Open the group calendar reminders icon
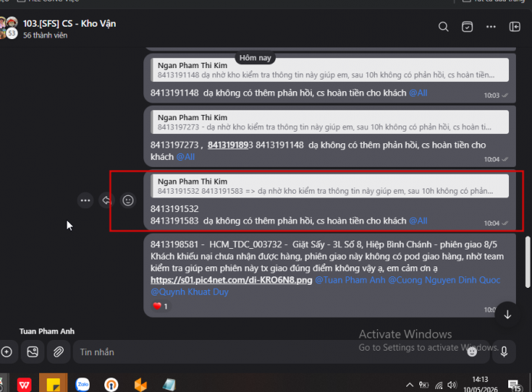Image resolution: width=532 pixels, height=392 pixels. (x=467, y=27)
